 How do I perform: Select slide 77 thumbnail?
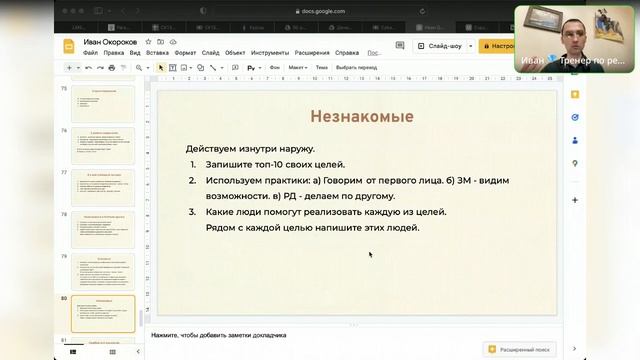click(103, 188)
